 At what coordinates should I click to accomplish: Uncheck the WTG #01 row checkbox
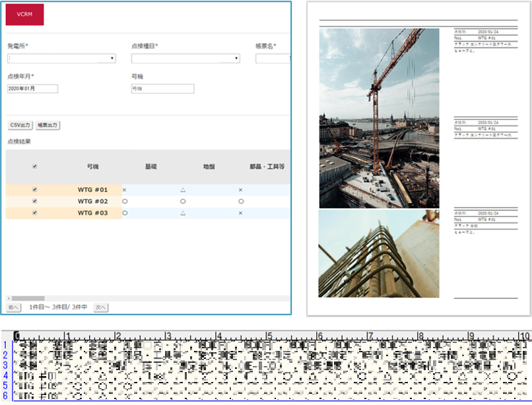tap(35, 190)
